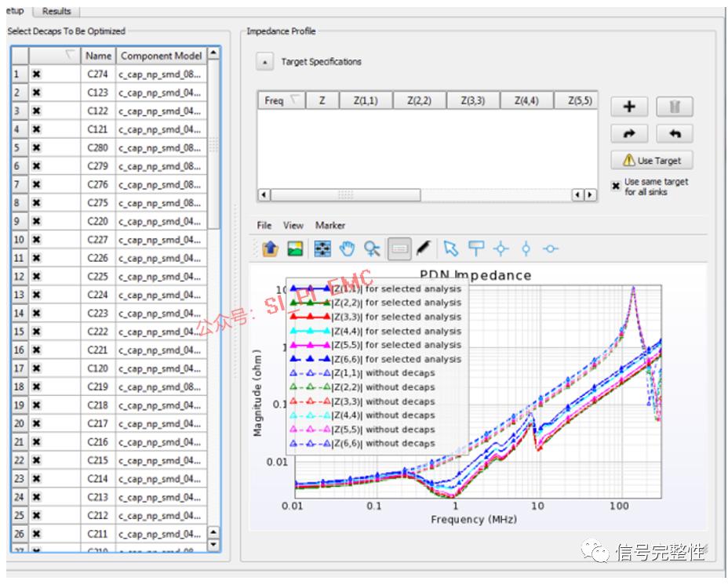
Task: Disable Use same target for all sinks
Action: [x=616, y=186]
